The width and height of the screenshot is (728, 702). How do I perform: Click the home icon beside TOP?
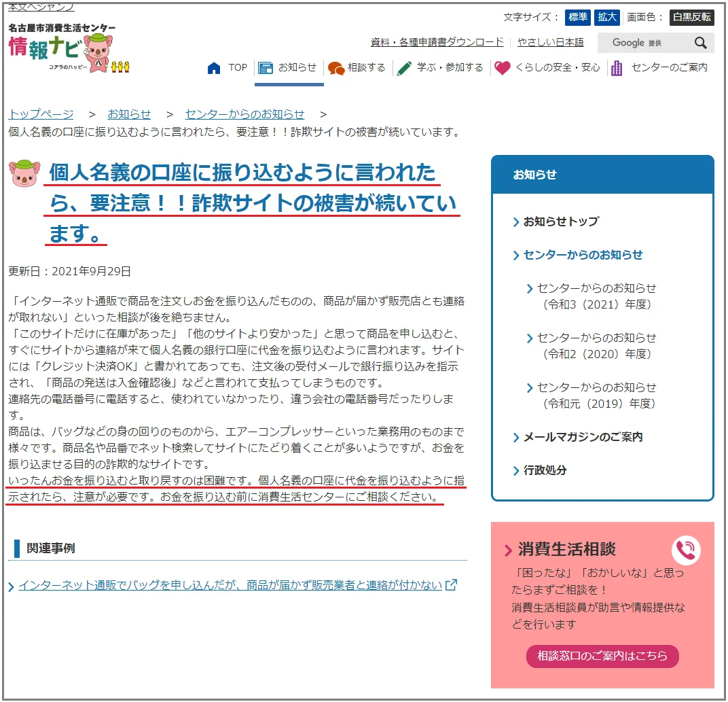tap(214, 68)
